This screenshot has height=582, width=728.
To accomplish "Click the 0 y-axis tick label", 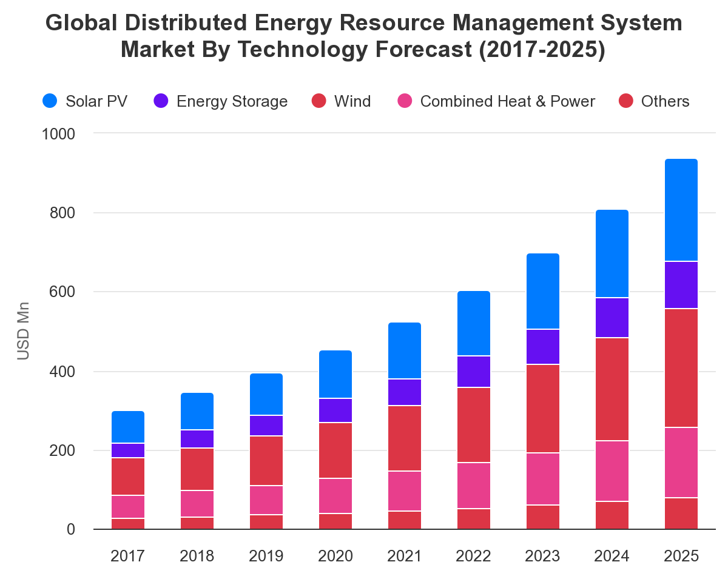I will click(x=70, y=529).
